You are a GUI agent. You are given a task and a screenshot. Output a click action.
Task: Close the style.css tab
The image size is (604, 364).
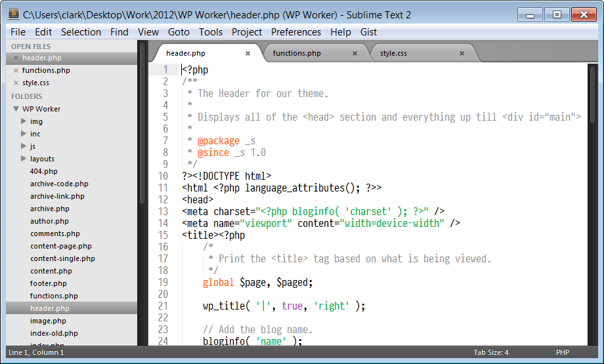pos(462,54)
